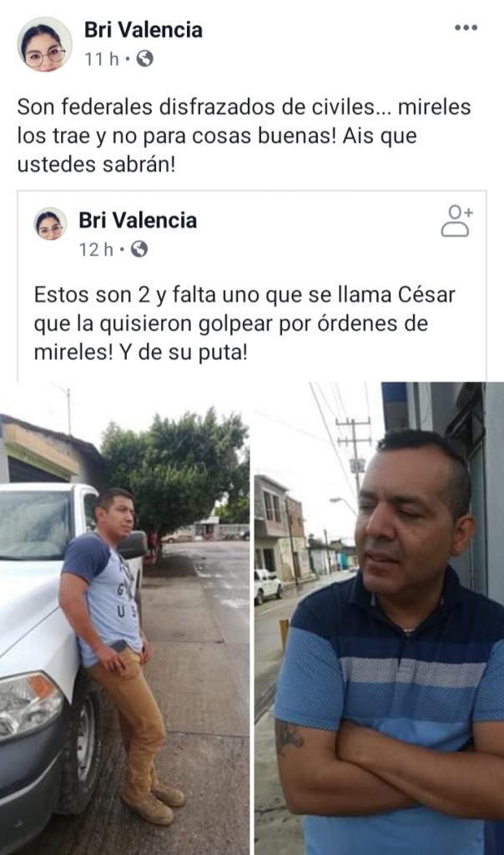Tap the public globe icon beside 11 h

coord(144,58)
